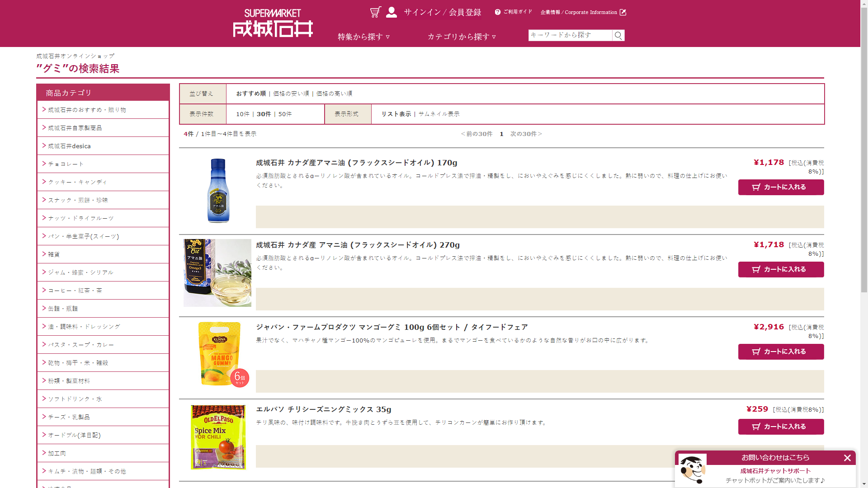Click the 成城石井 supermarket logo

pyautogui.click(x=273, y=23)
